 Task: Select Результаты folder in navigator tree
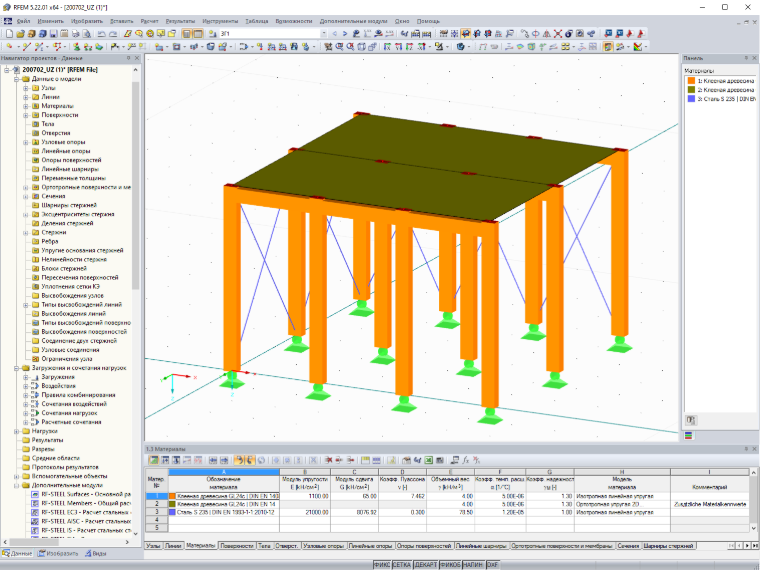click(47, 440)
